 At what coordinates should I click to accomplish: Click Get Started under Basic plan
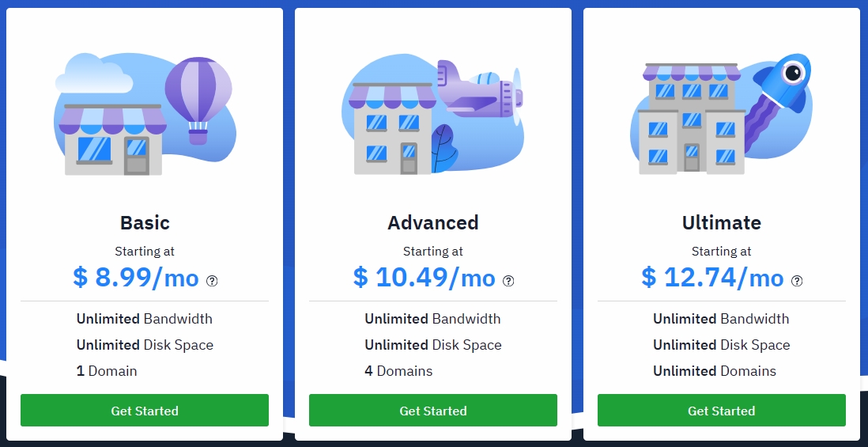(145, 411)
